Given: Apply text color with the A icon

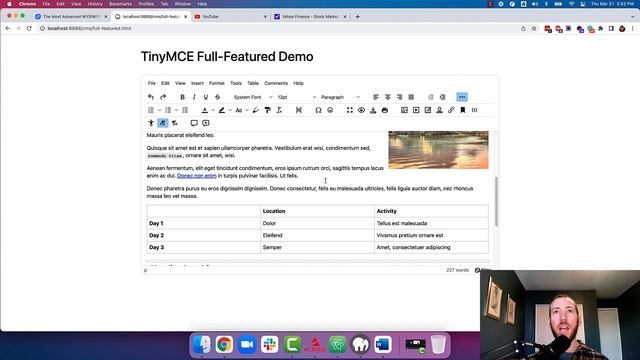Looking at the screenshot, I should pyautogui.click(x=204, y=110).
